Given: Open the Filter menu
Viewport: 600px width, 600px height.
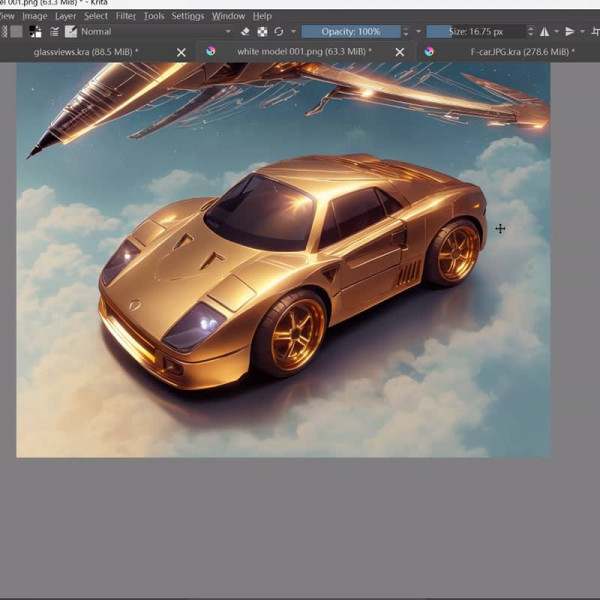Looking at the screenshot, I should 126,16.
